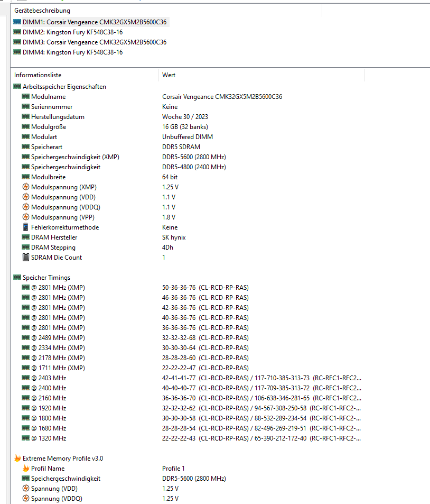Click the memory icon beside @ 2489 MHz (XMP)

(x=26, y=337)
